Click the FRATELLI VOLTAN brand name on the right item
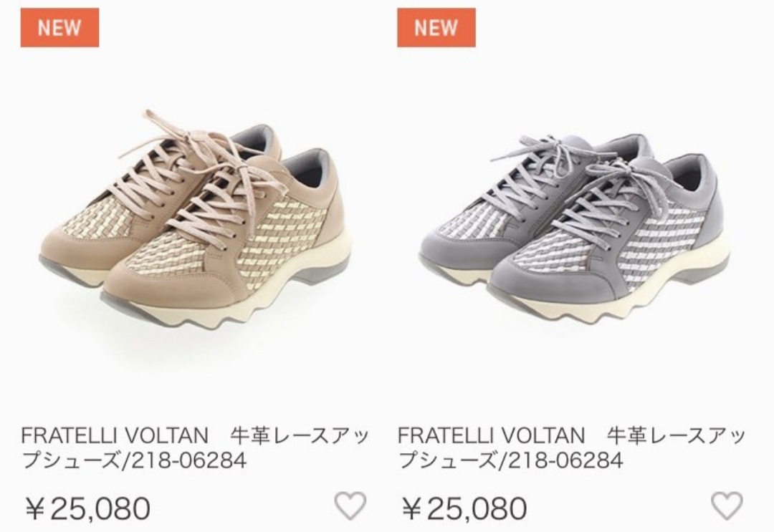 pyautogui.click(x=491, y=436)
